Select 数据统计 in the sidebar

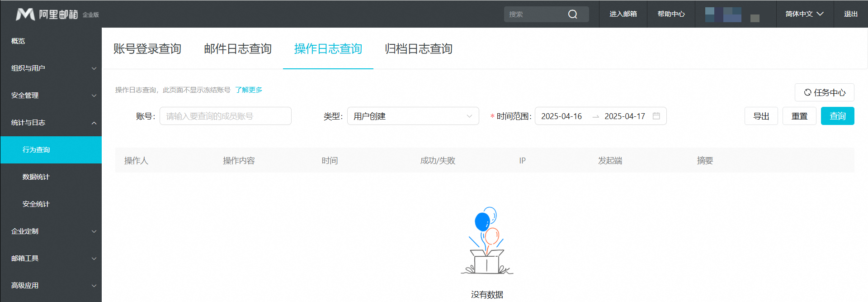36,177
